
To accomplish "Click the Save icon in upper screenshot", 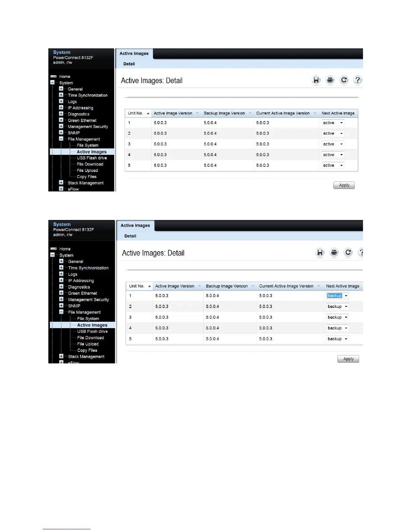I will coord(316,80).
